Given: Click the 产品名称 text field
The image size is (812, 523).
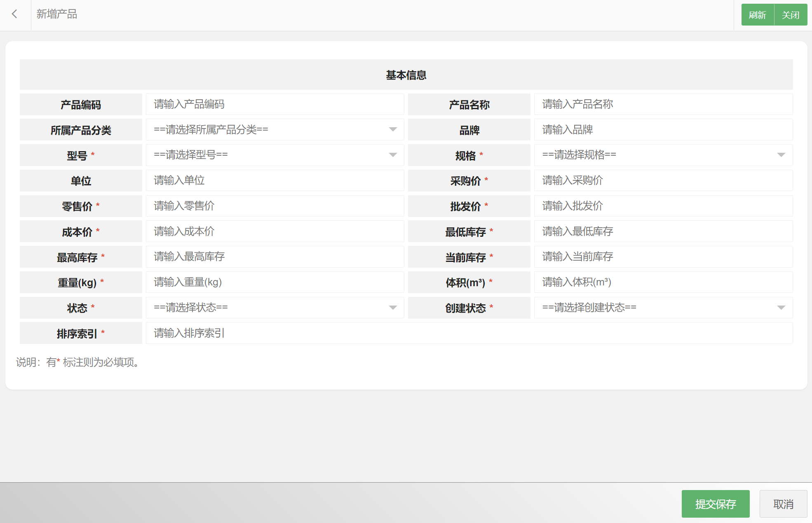Looking at the screenshot, I should [663, 104].
